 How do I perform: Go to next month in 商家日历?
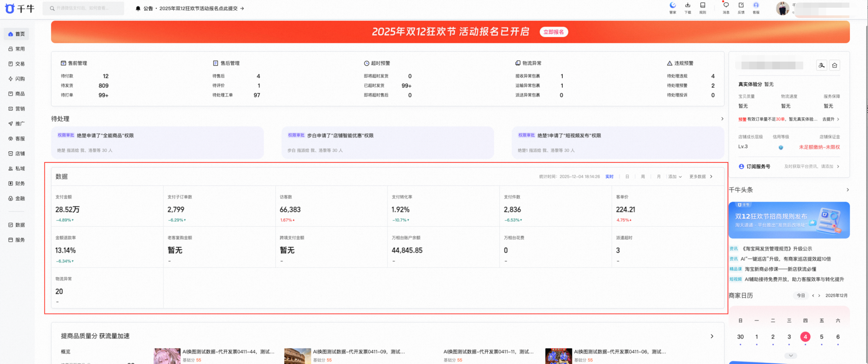pos(819,296)
